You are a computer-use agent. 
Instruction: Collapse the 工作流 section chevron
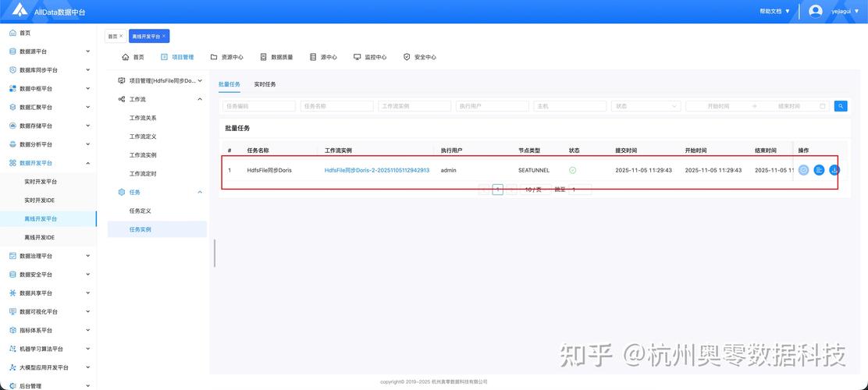click(x=200, y=99)
